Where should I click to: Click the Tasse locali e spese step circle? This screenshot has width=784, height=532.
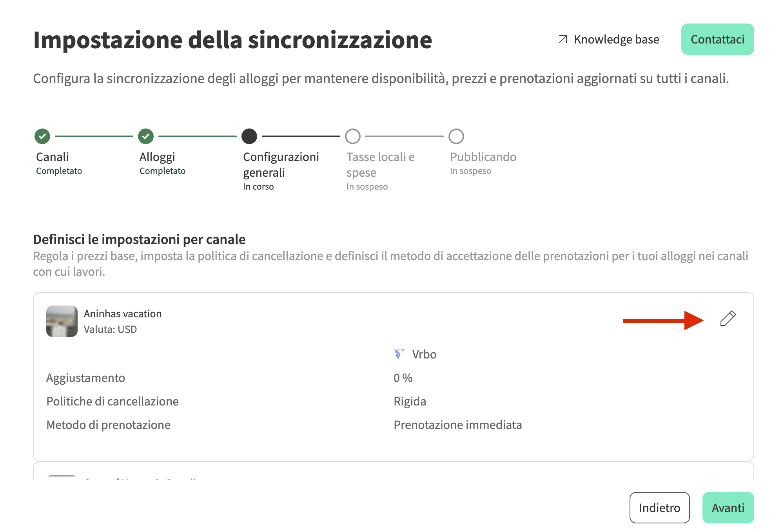[353, 136]
